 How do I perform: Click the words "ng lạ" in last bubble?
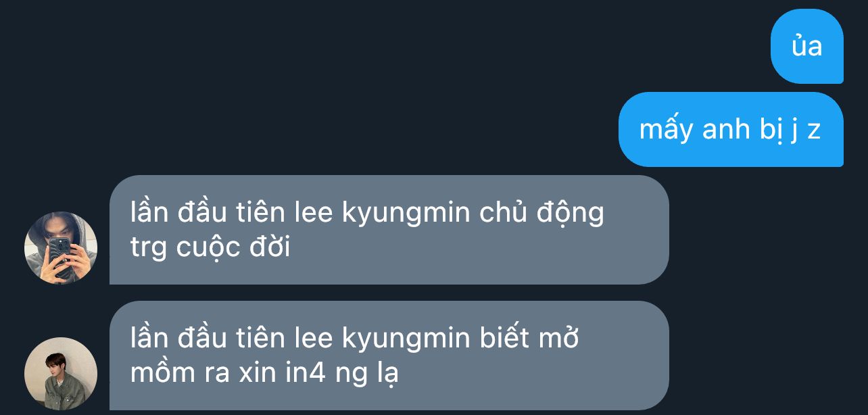[367, 374]
